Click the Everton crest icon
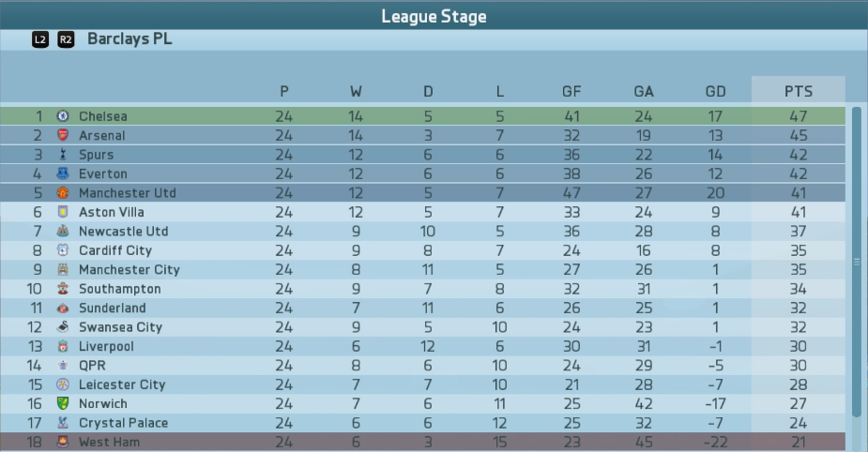 [63, 173]
